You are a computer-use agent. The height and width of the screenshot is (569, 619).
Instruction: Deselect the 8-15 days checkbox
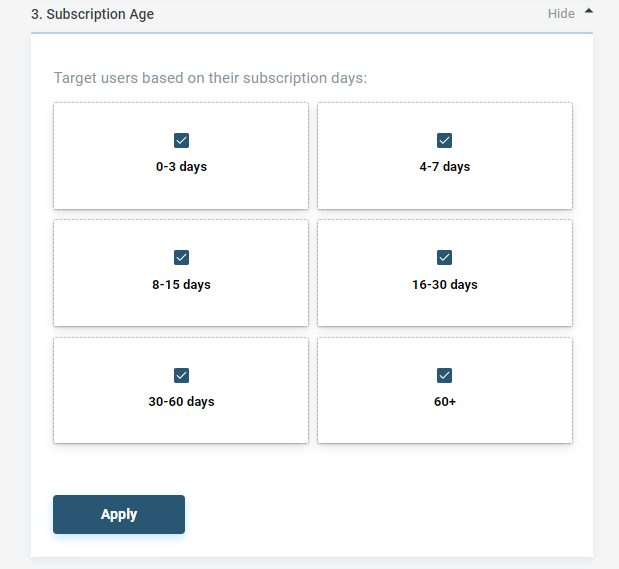click(181, 257)
